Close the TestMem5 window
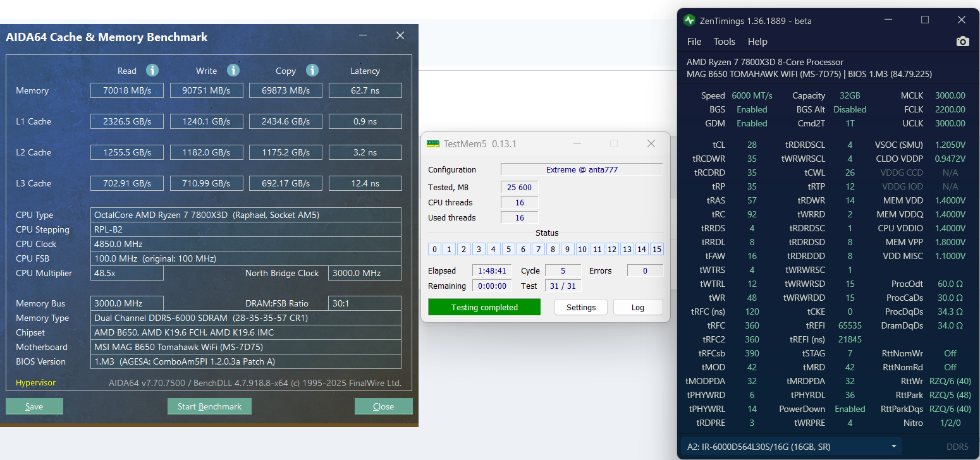The image size is (980, 460). [x=651, y=144]
